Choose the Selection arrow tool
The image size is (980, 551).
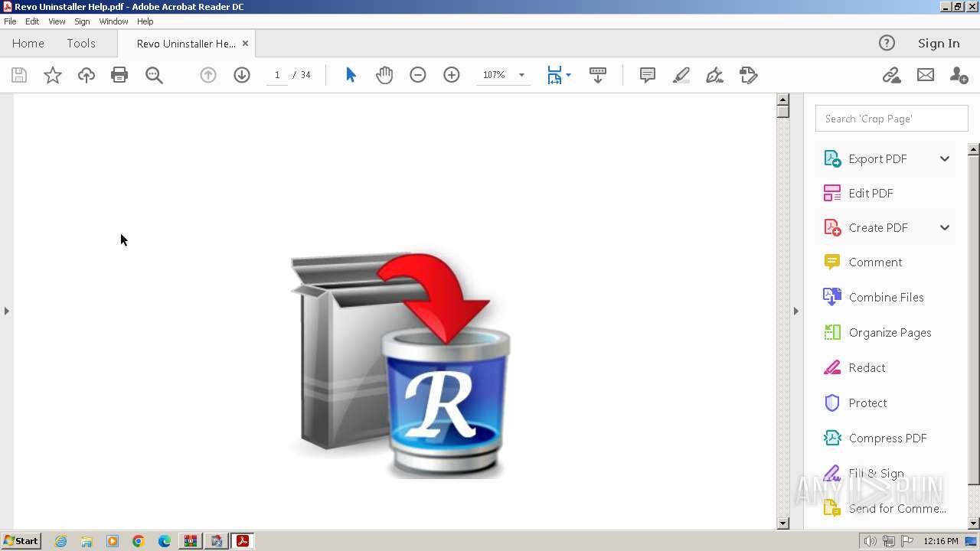coord(351,75)
